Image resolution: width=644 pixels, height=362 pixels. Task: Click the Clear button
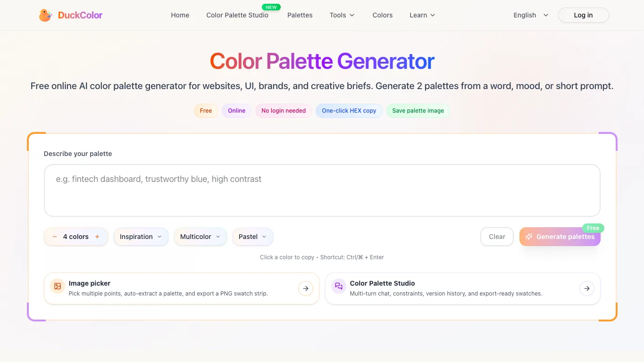(497, 237)
